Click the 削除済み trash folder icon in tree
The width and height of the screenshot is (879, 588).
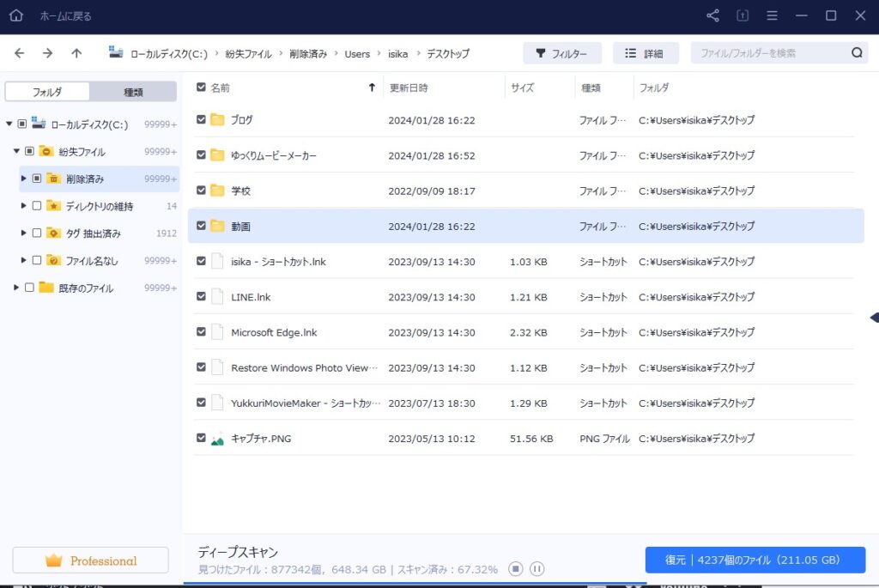click(53, 179)
